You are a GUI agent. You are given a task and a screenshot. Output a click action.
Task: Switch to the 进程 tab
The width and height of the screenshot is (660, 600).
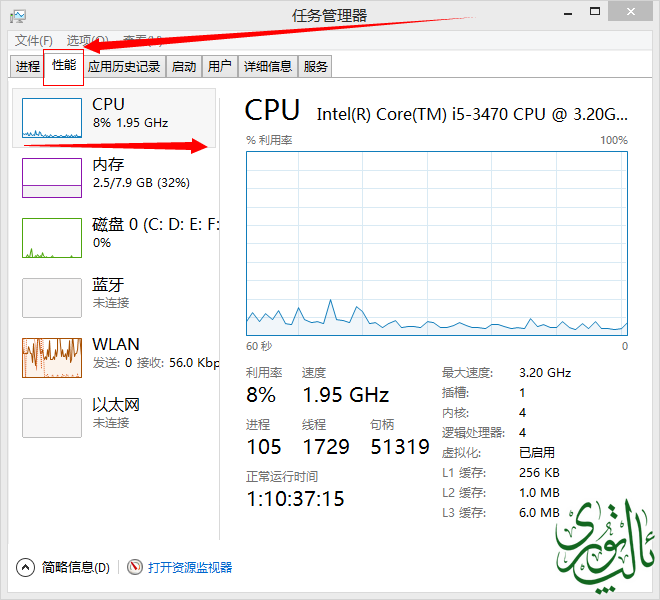tap(28, 67)
